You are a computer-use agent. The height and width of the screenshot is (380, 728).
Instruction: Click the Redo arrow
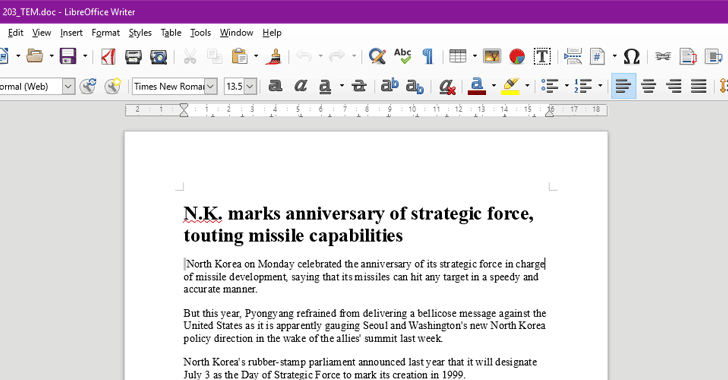[337, 57]
